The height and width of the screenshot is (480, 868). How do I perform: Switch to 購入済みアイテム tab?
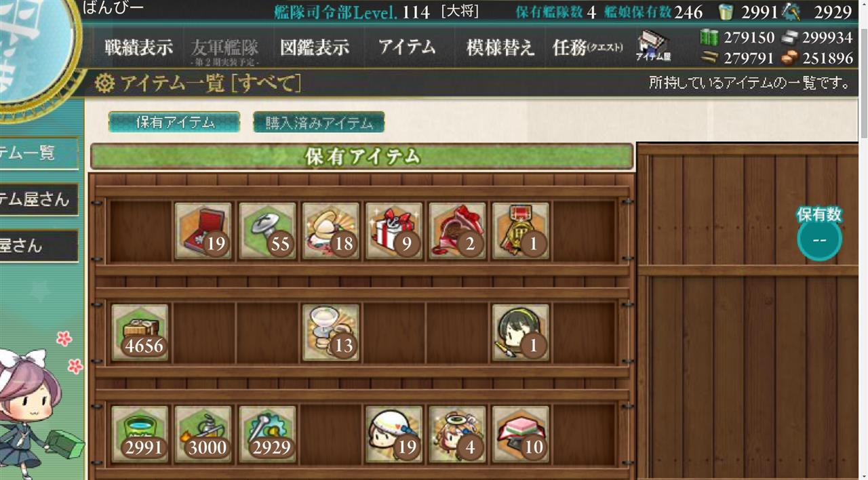pos(319,122)
